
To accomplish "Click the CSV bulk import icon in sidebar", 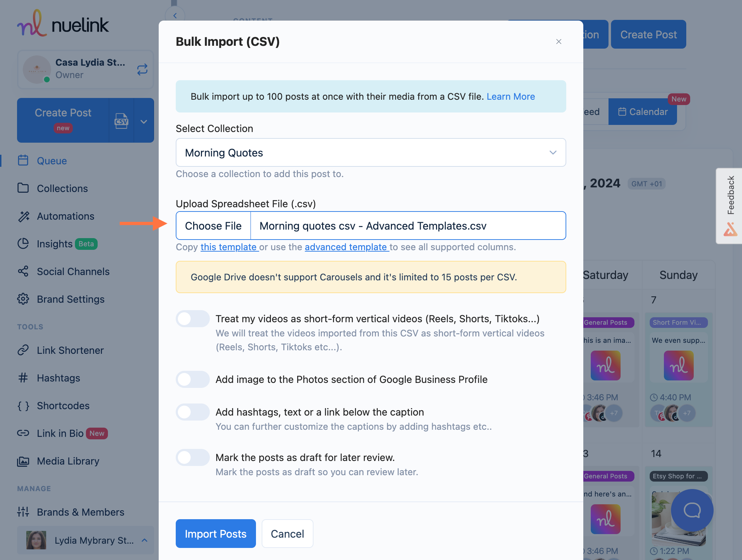I will (x=121, y=121).
